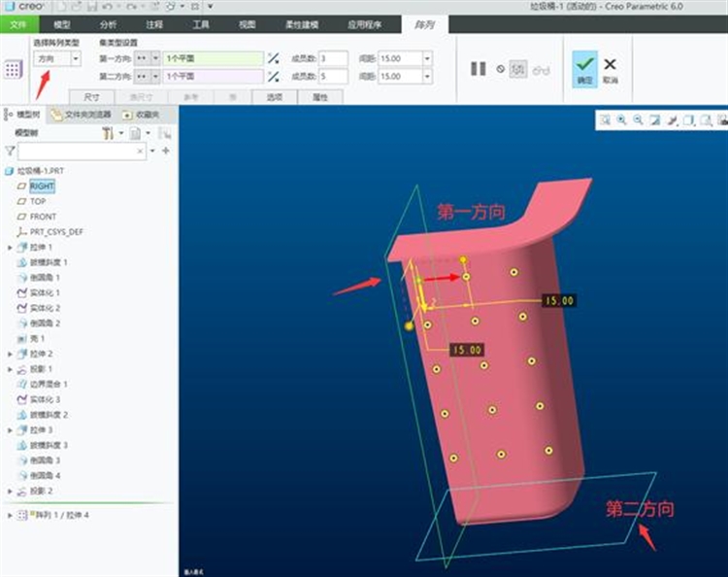Open model tree show document icon
This screenshot has width=728, height=577.
pos(135,133)
